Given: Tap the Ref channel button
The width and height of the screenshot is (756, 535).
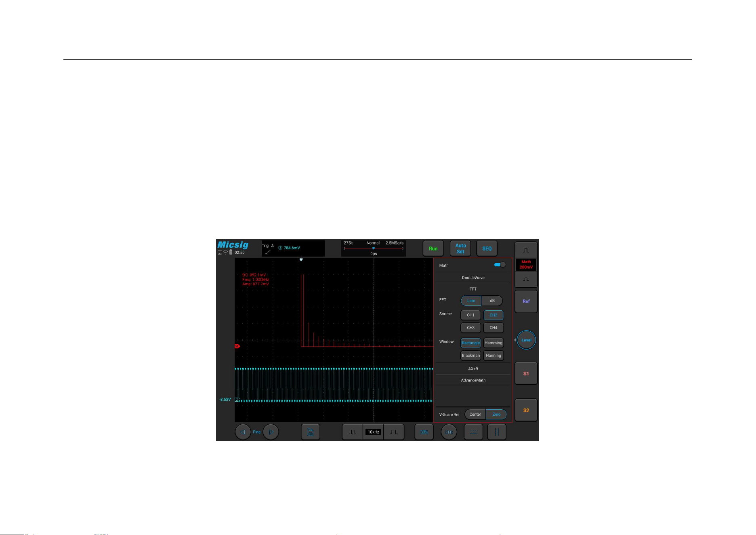Looking at the screenshot, I should (x=526, y=301).
